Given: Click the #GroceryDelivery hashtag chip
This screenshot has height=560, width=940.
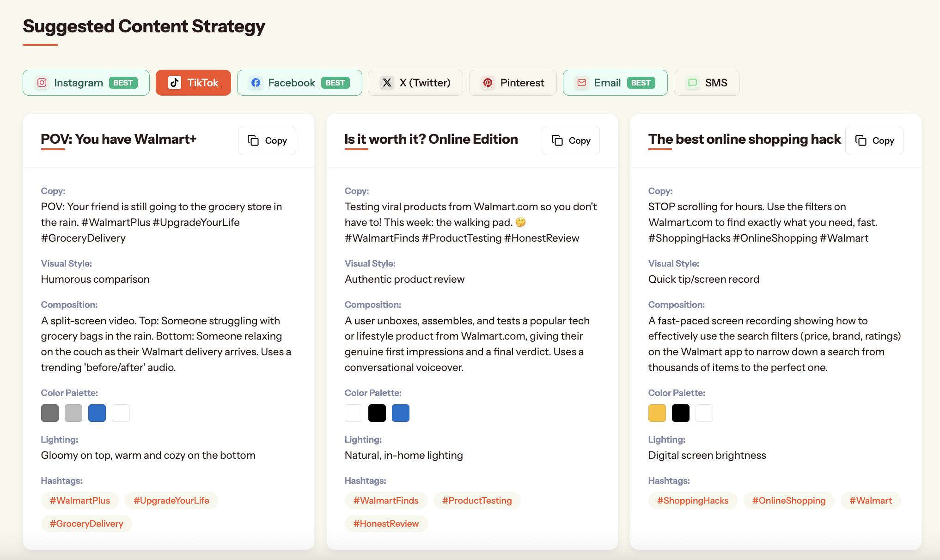Looking at the screenshot, I should click(86, 523).
